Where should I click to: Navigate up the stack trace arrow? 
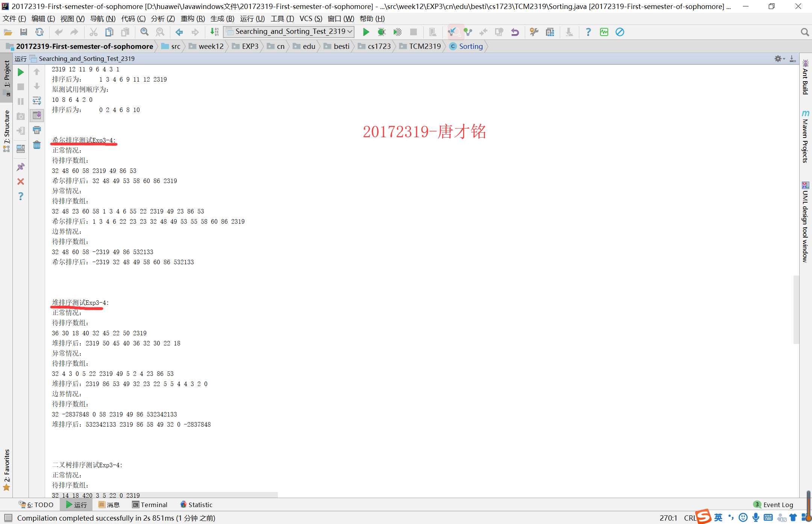click(x=37, y=72)
